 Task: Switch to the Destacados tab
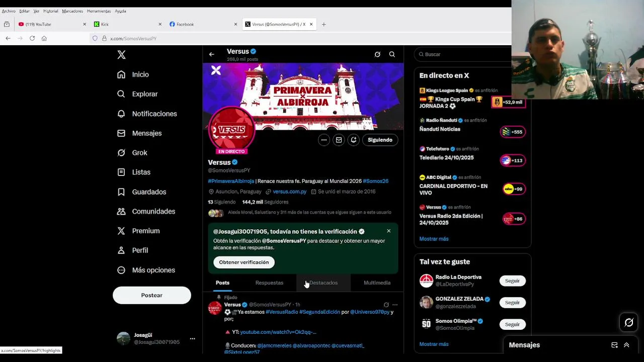(x=324, y=283)
